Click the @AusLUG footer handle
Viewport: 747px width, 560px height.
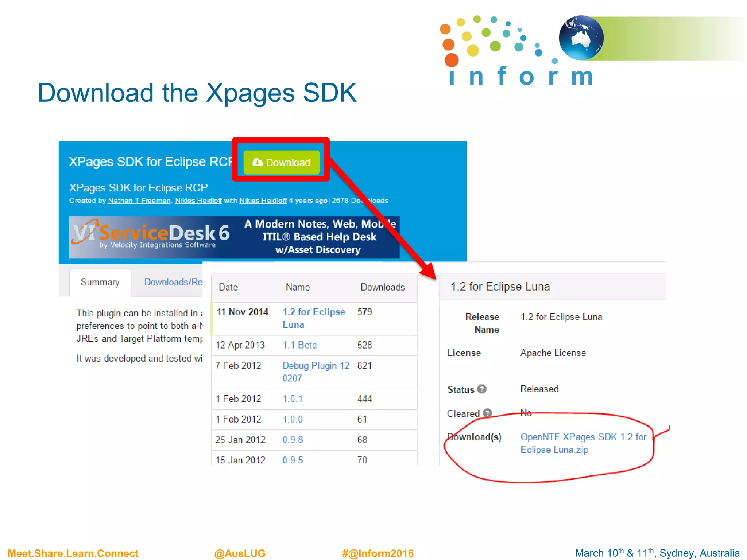(x=240, y=553)
